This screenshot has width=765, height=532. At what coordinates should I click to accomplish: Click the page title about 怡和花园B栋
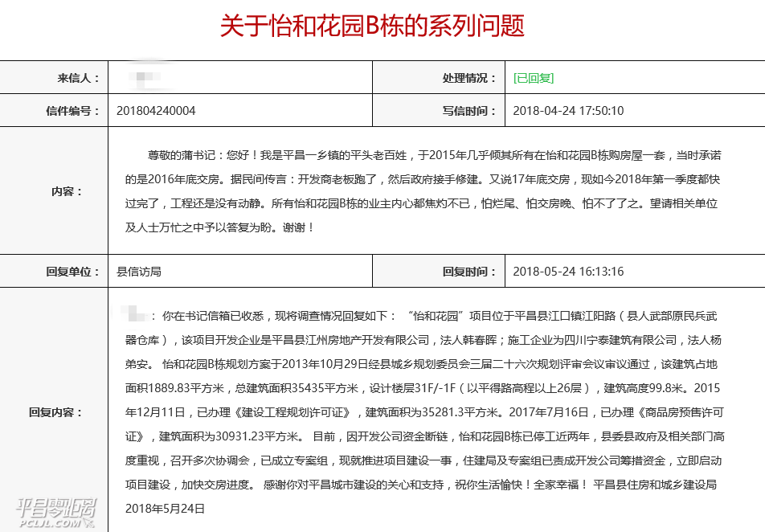(x=373, y=26)
